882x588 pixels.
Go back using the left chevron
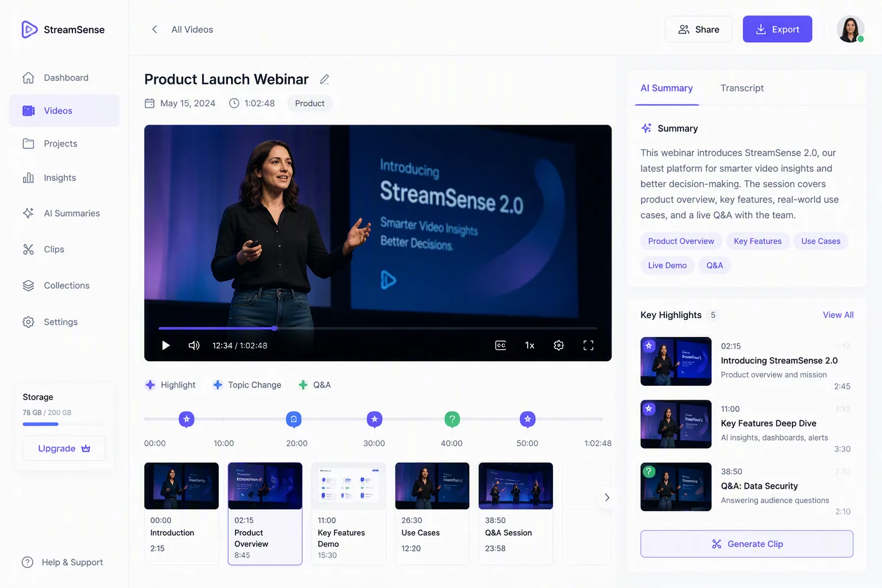[x=154, y=29]
